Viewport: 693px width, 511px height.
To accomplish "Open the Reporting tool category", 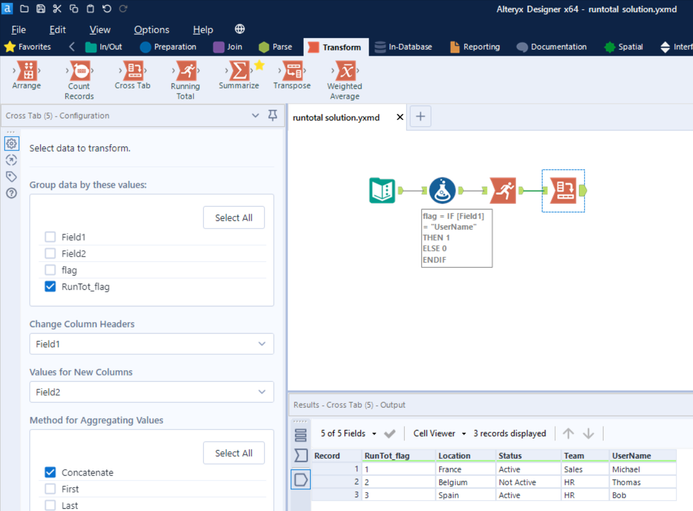I will [475, 47].
